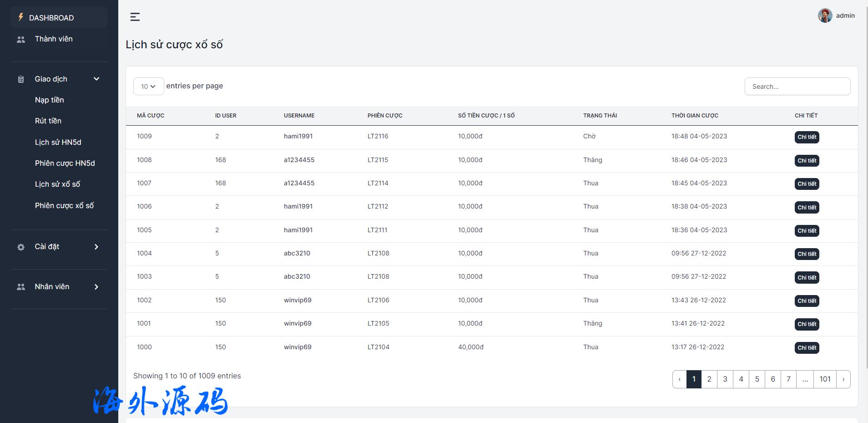Viewport: 868px width, 423px height.
Task: Click the hamburger menu toggle icon
Action: (135, 17)
